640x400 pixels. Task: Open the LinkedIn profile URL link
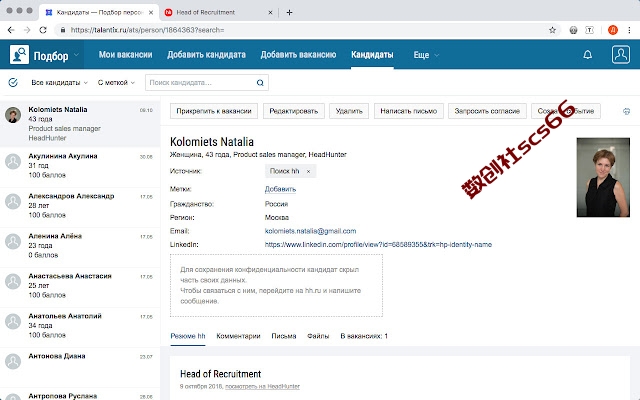378,244
